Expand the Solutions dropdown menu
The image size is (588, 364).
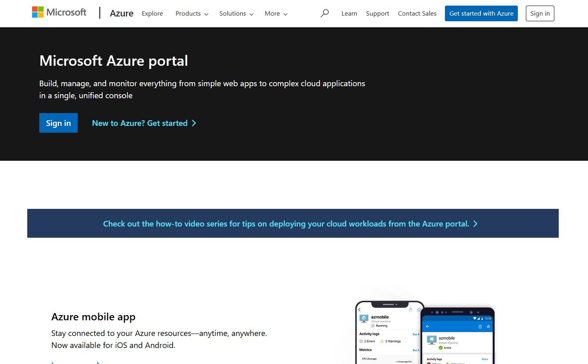[236, 14]
